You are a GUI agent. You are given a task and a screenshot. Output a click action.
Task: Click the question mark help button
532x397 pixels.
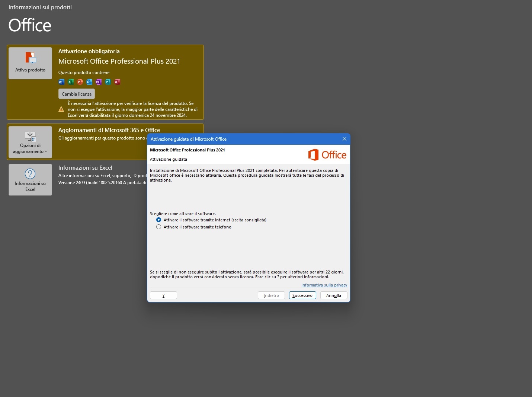click(163, 295)
